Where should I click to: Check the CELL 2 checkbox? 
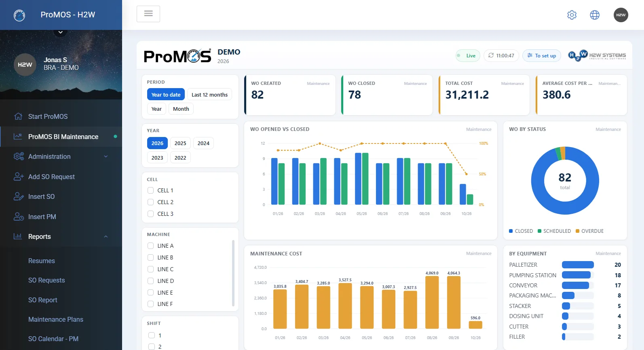click(150, 202)
